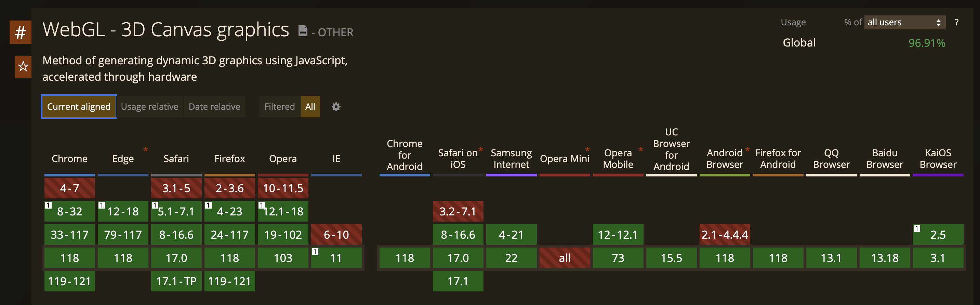
Task: Toggle the Filtered browser view
Action: [279, 107]
